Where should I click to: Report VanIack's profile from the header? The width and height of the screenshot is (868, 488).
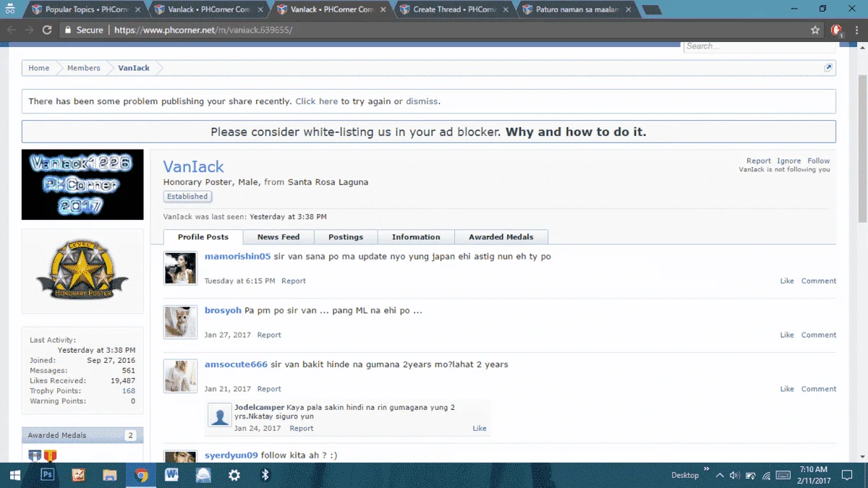[759, 161]
